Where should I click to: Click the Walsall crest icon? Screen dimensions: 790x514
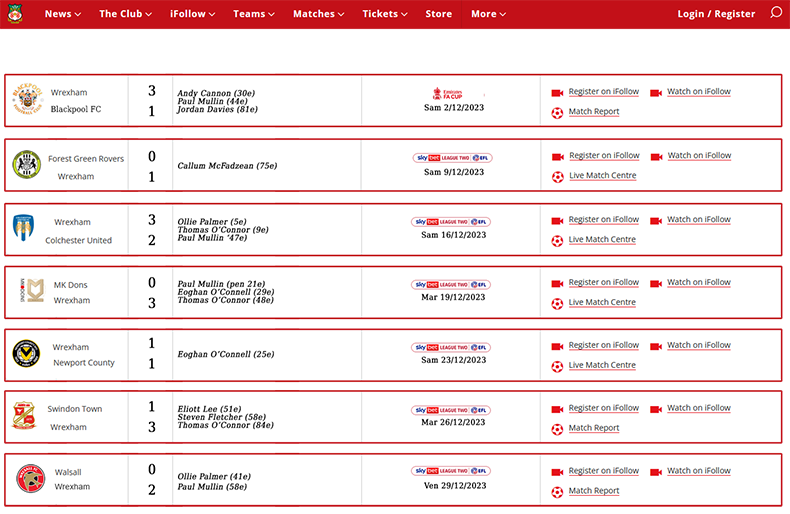point(30,479)
